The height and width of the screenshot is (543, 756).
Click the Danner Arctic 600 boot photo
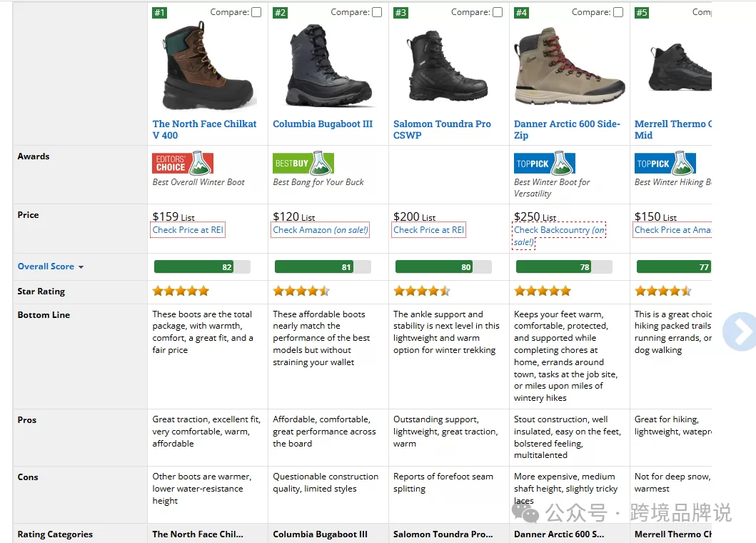click(x=569, y=66)
